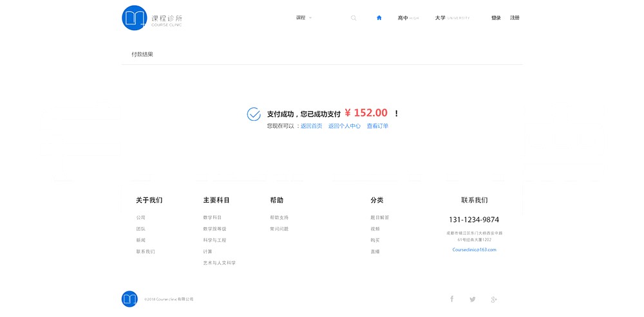
Task: Click the 登录 login link
Action: click(496, 18)
